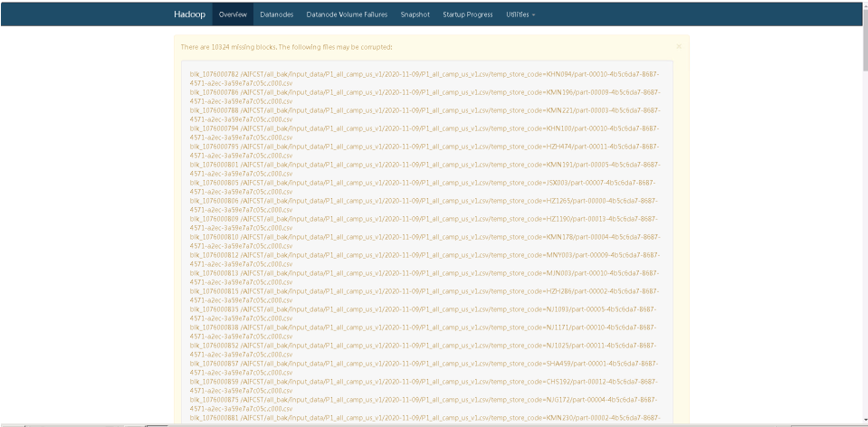Click the blk_1076000801 entry with KMN191
This screenshot has width=868, height=427.
point(424,168)
